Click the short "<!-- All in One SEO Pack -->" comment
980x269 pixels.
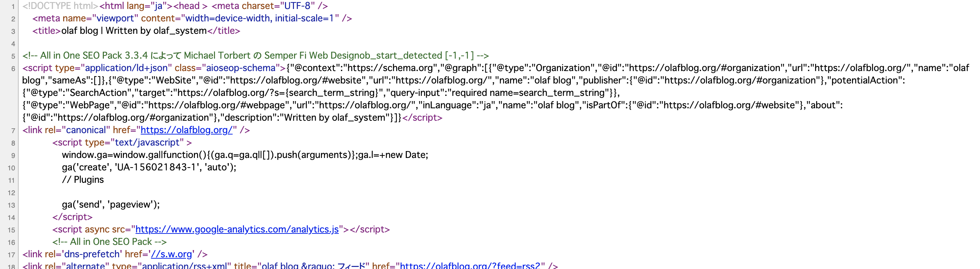[110, 242]
